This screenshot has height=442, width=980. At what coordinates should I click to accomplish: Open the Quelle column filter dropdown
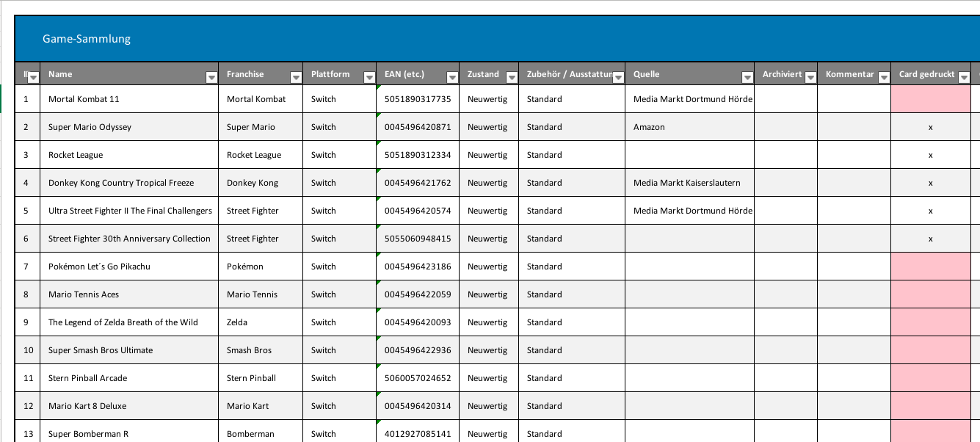coord(747,77)
